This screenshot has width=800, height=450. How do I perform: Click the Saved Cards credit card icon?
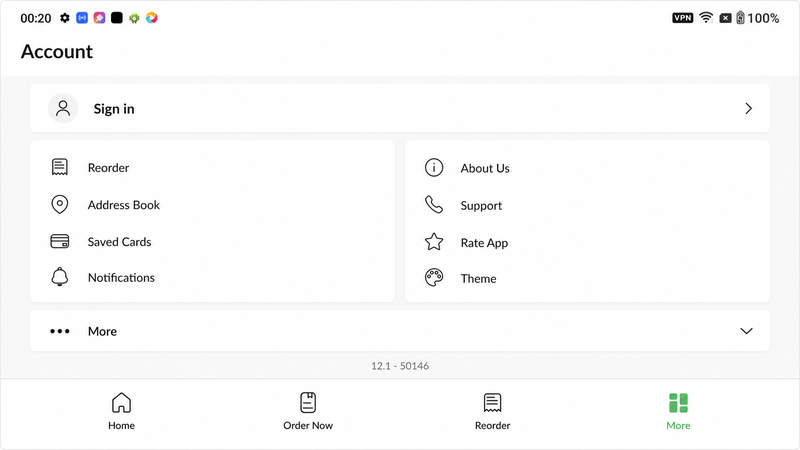[x=60, y=241]
